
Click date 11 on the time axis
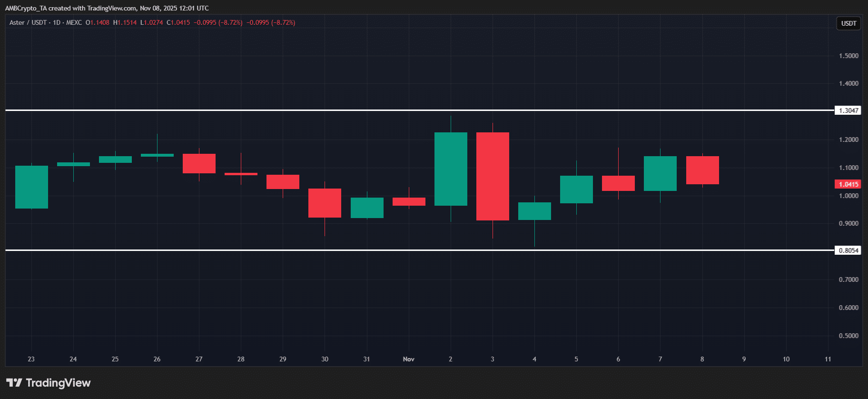828,359
